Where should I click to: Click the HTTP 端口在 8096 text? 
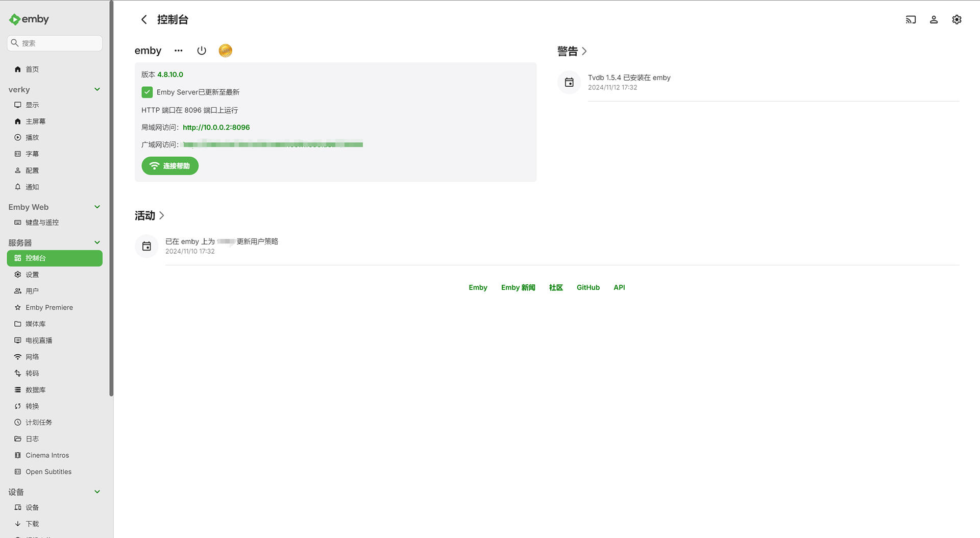189,110
